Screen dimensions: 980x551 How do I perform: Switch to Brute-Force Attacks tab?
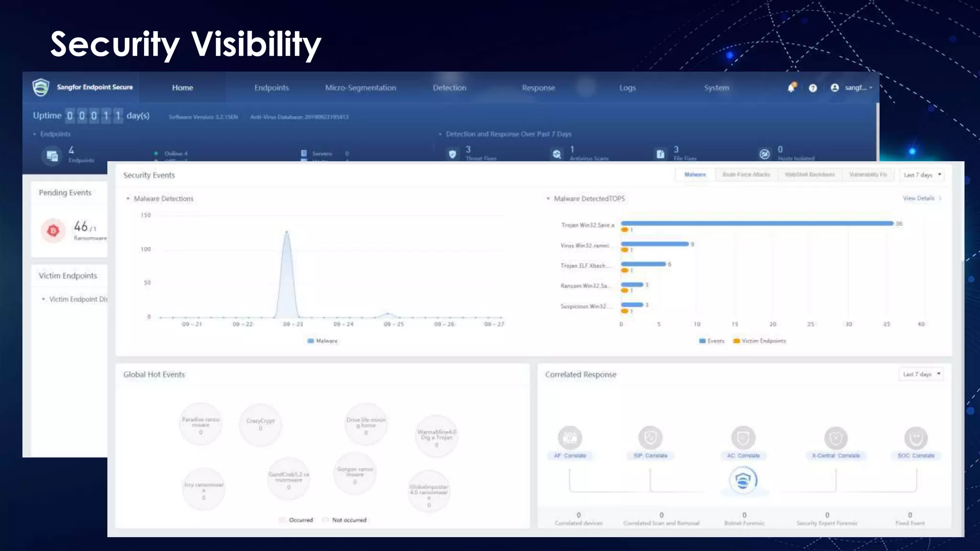(746, 175)
